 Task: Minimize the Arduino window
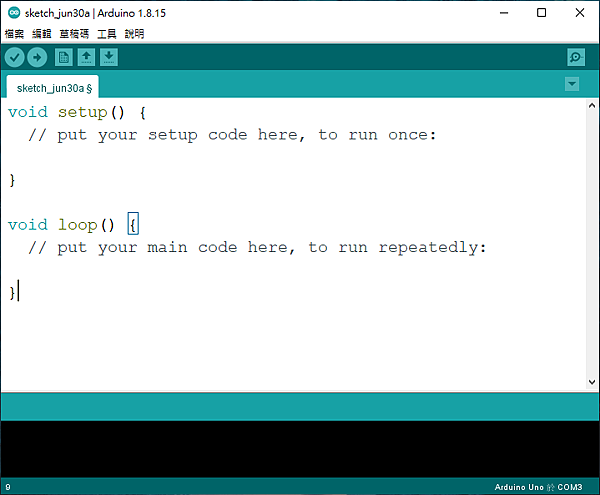click(x=504, y=13)
